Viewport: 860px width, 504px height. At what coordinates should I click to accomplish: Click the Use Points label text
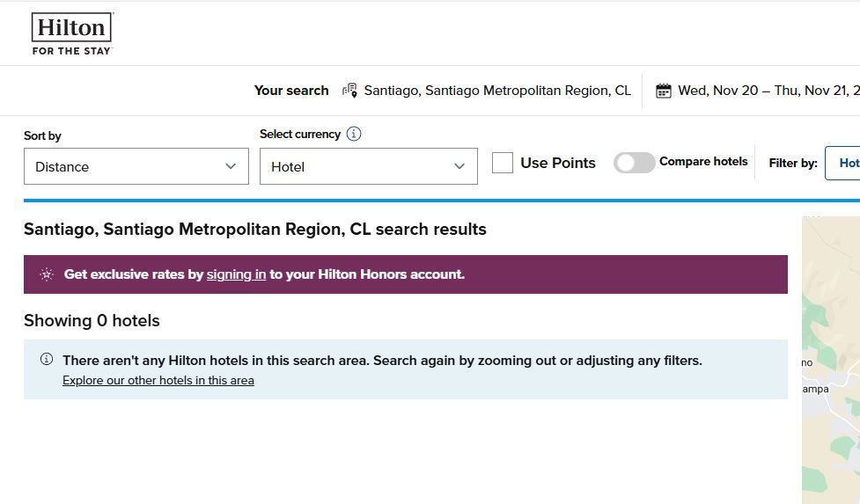558,163
